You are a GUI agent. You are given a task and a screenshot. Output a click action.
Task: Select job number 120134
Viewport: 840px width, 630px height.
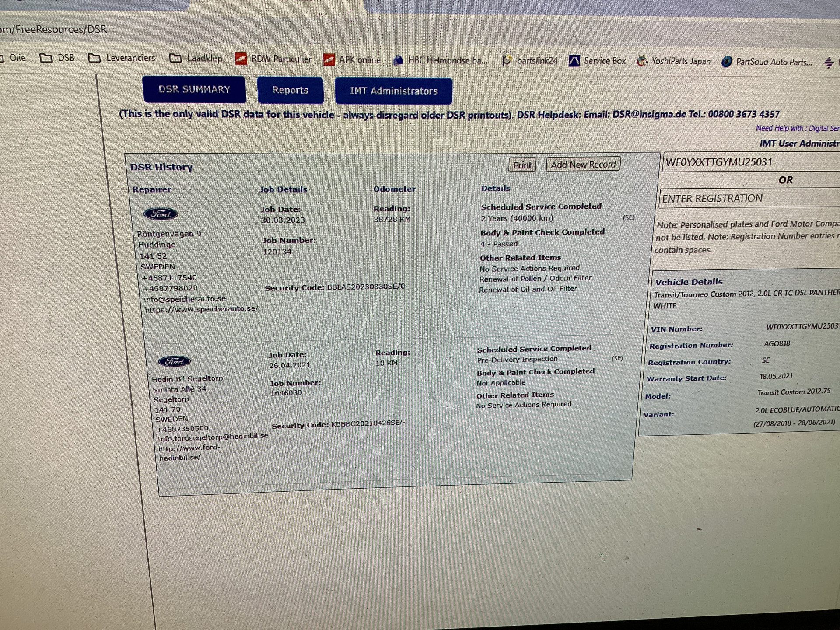(277, 252)
